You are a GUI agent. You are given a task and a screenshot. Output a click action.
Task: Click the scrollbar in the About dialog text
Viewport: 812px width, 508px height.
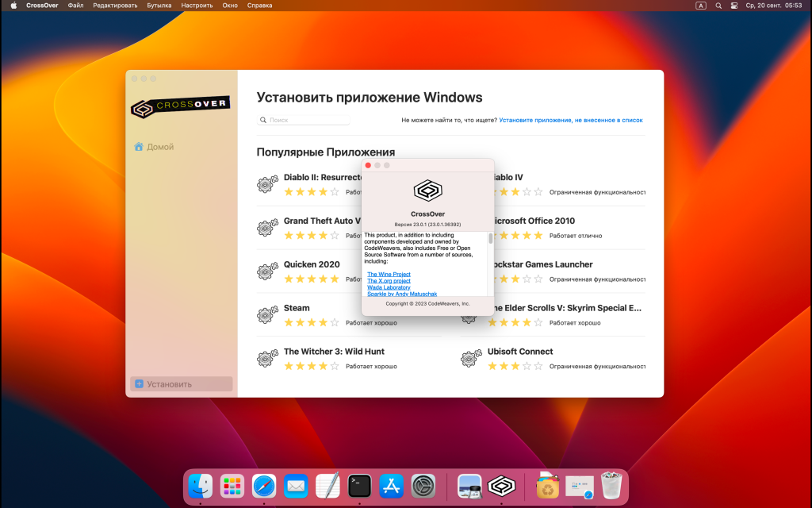(490, 238)
